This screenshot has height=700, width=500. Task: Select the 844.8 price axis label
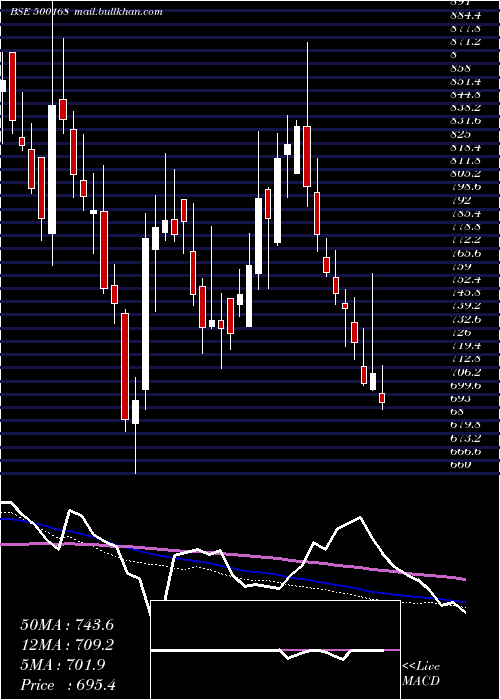466,95
